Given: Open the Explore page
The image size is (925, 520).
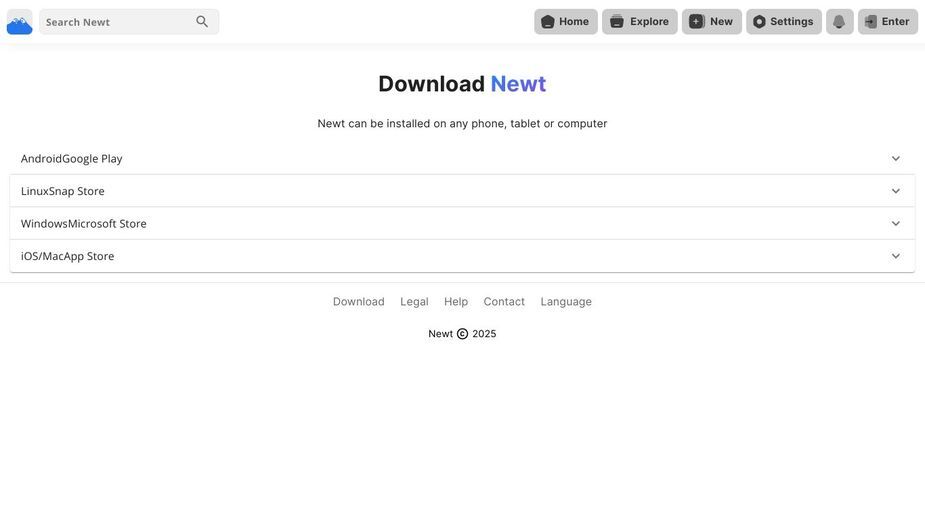Looking at the screenshot, I should pos(639,22).
